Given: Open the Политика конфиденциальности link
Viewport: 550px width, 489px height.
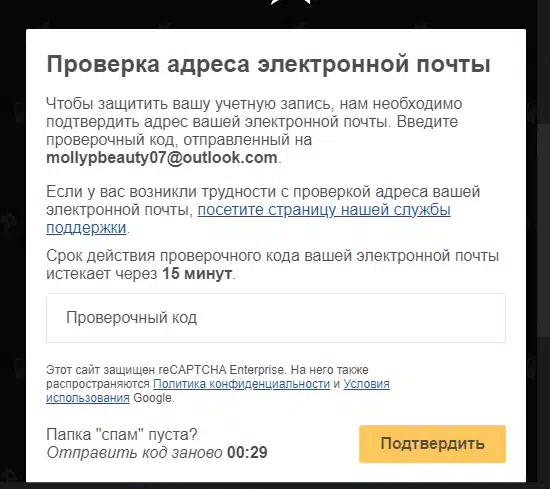Looking at the screenshot, I should click(242, 384).
